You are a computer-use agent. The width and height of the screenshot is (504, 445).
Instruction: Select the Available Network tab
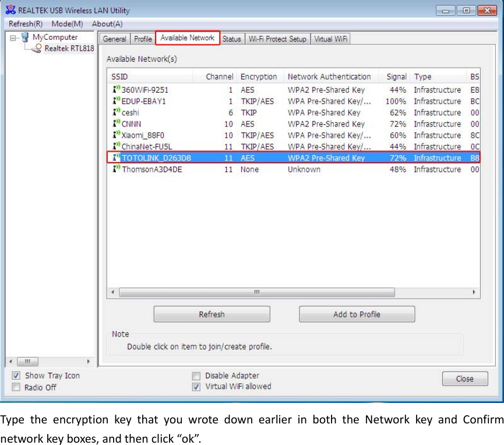[188, 38]
